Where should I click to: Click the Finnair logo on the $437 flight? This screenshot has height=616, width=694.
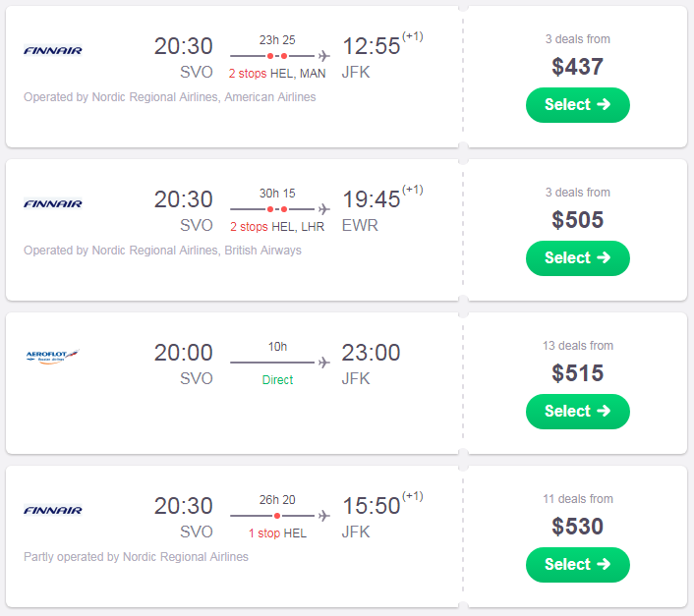pyautogui.click(x=53, y=50)
